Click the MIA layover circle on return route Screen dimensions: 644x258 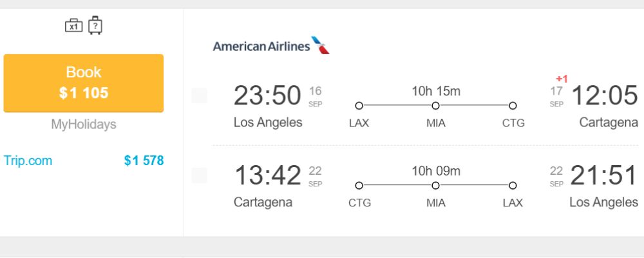tap(436, 186)
